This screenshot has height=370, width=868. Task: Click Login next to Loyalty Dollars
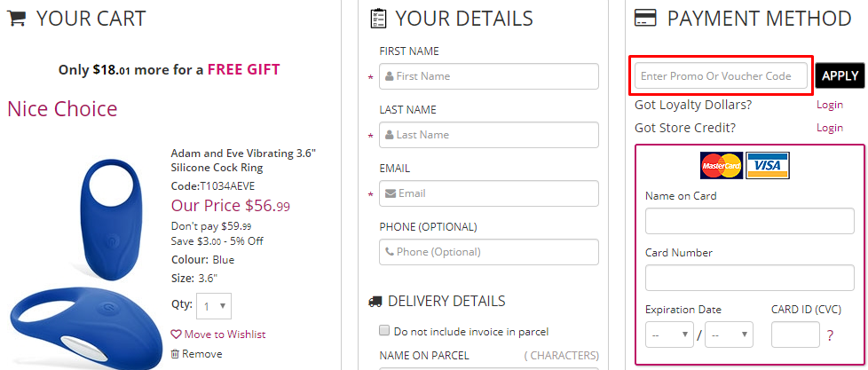tap(829, 105)
